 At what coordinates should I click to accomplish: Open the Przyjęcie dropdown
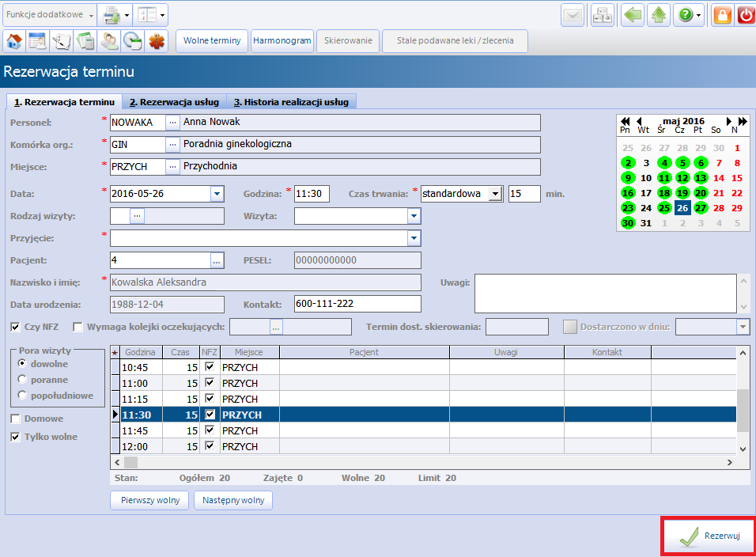coord(414,238)
